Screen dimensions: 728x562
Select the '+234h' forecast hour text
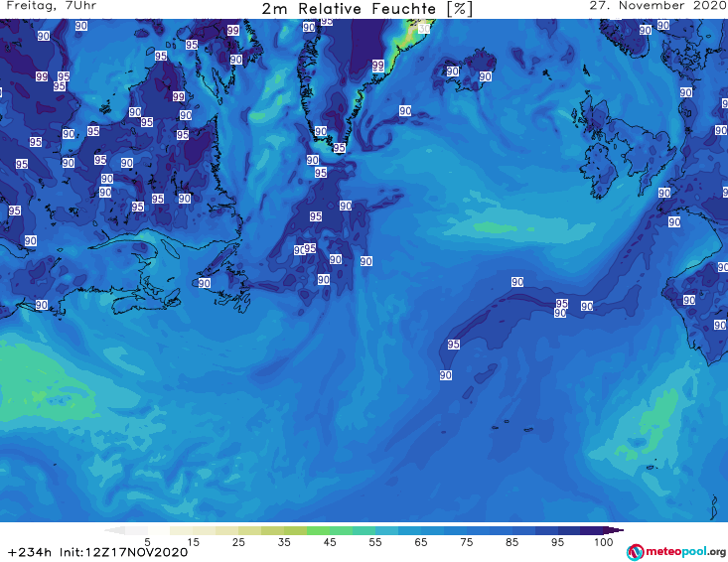coord(30,552)
